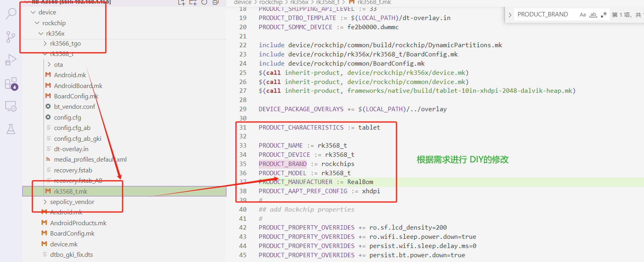Toggle Match Case in find widget
Image resolution: width=644 pixels, height=262 pixels.
pyautogui.click(x=583, y=14)
